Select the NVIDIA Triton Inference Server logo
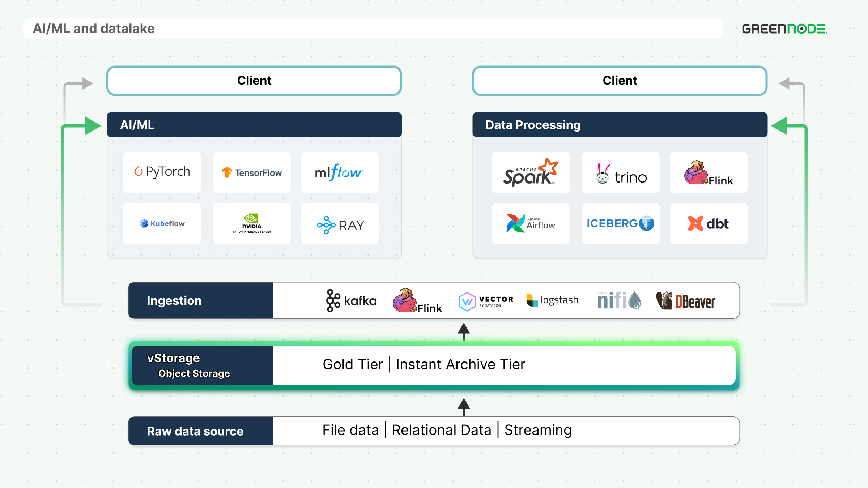The width and height of the screenshot is (868, 488). pyautogui.click(x=252, y=223)
